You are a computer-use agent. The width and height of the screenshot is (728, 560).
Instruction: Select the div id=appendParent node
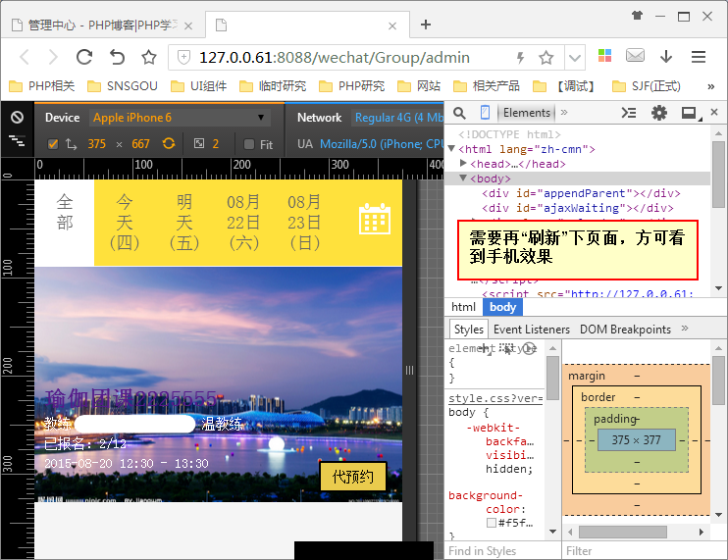coord(581,193)
